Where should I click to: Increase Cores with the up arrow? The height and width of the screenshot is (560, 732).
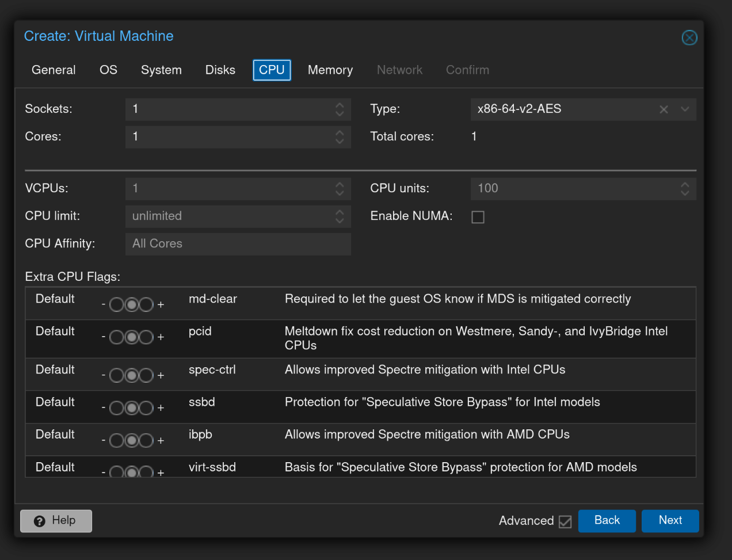[x=340, y=132]
